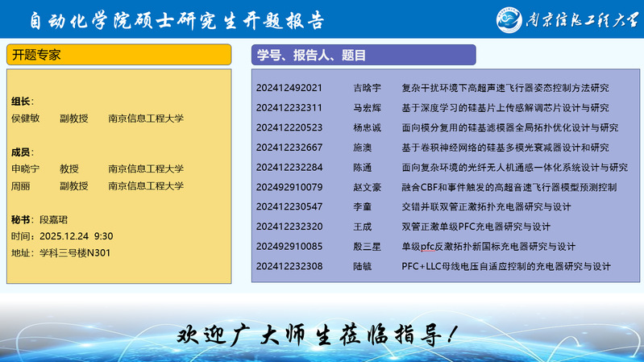Click presenter name 施澳
This screenshot has height=362, width=644.
362,148
